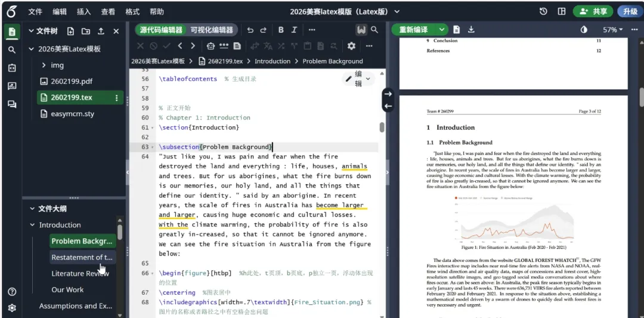Open the 2602199.tex file options menu
The width and height of the screenshot is (644, 318).
point(117,98)
